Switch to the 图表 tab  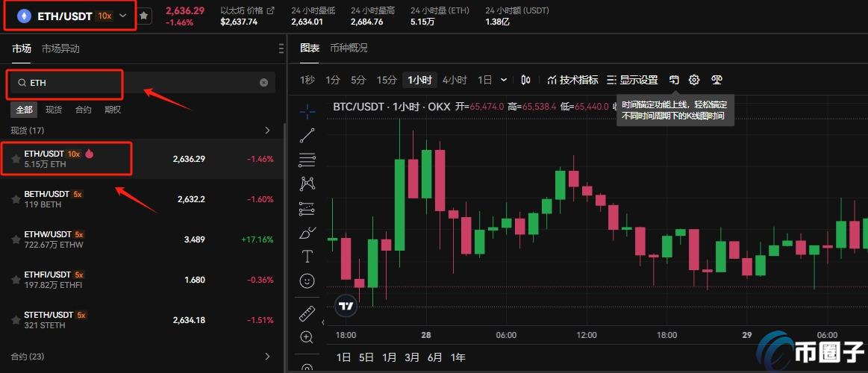click(310, 48)
